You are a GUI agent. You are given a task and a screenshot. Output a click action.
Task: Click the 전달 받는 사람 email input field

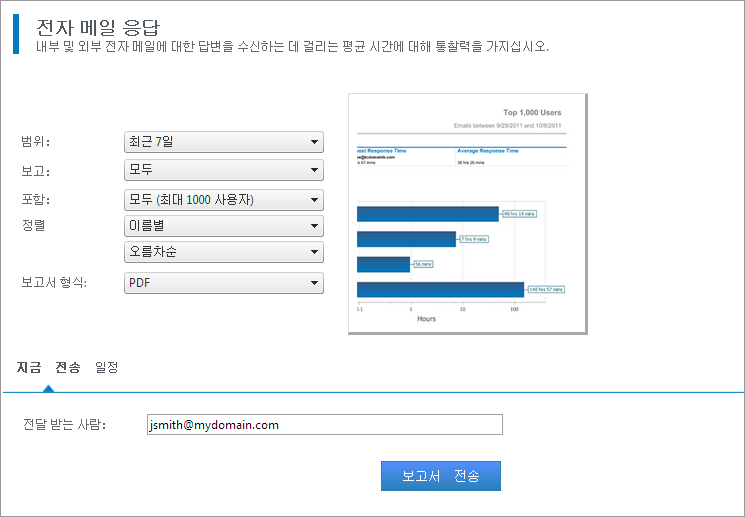tap(324, 425)
